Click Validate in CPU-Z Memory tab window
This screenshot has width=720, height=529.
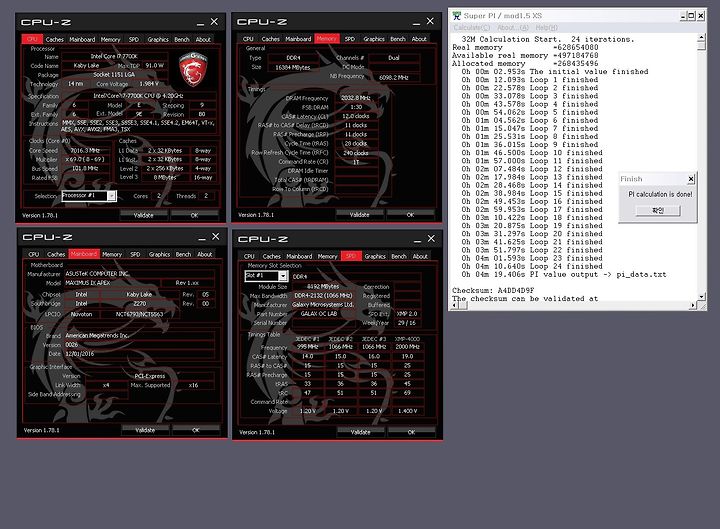coord(360,214)
